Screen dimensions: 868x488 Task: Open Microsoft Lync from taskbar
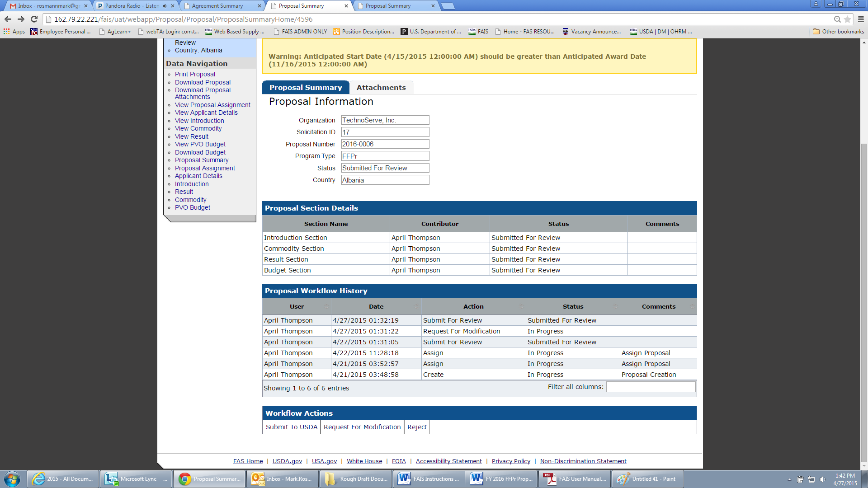pyautogui.click(x=136, y=479)
